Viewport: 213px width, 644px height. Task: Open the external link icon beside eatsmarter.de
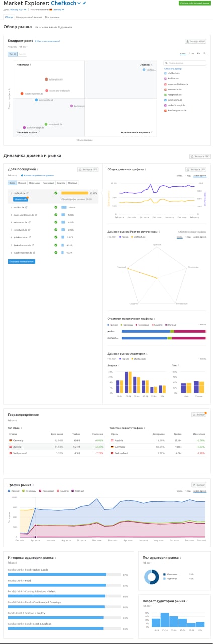(28, 222)
